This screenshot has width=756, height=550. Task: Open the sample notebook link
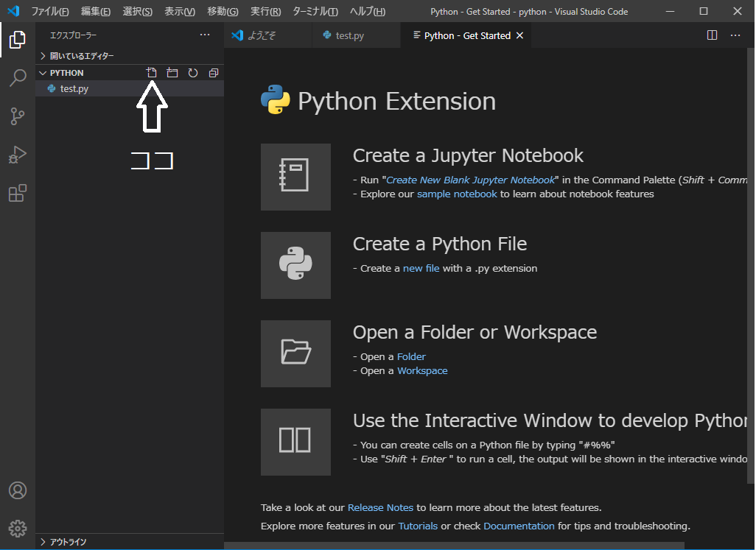(x=457, y=194)
